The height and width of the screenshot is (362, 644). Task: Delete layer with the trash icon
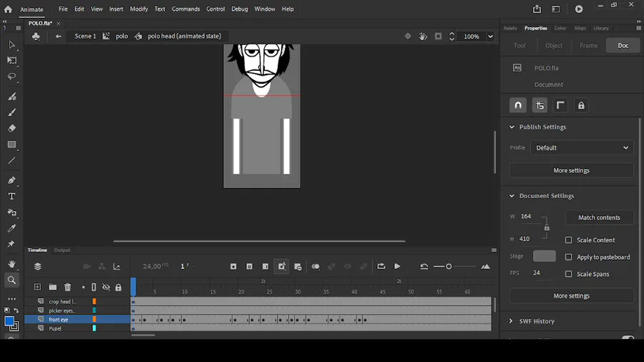coord(68,288)
